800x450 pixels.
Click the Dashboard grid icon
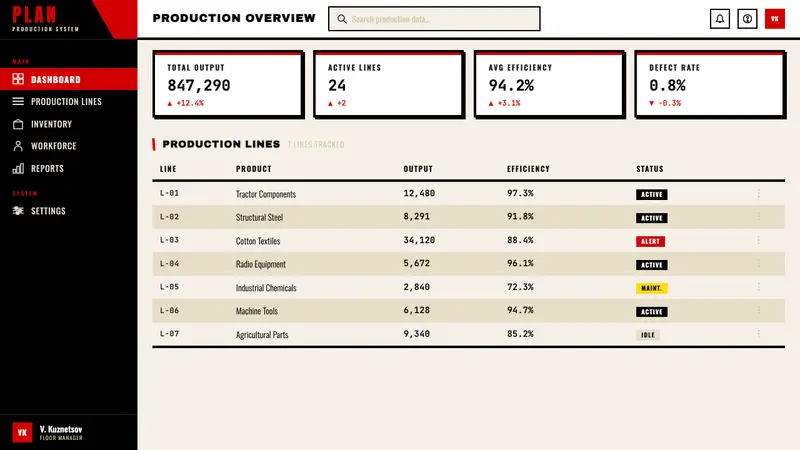pyautogui.click(x=18, y=79)
